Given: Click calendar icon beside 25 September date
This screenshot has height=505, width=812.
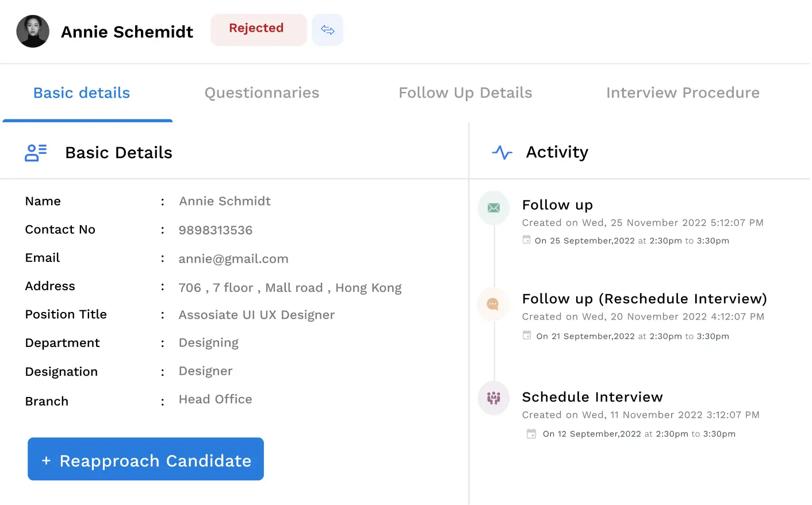Looking at the screenshot, I should [x=526, y=240].
